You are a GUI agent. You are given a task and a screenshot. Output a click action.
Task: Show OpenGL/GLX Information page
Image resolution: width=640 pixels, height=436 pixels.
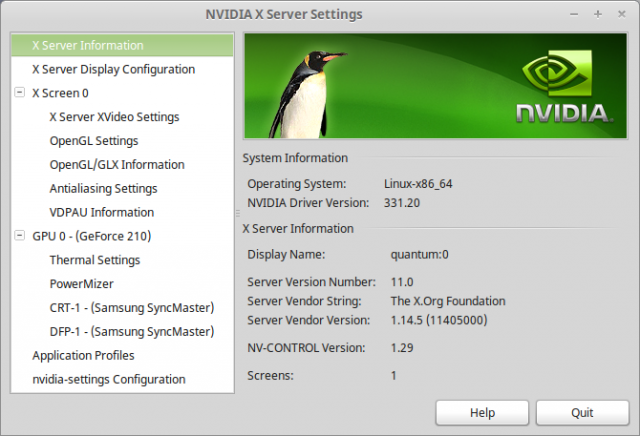point(117,165)
